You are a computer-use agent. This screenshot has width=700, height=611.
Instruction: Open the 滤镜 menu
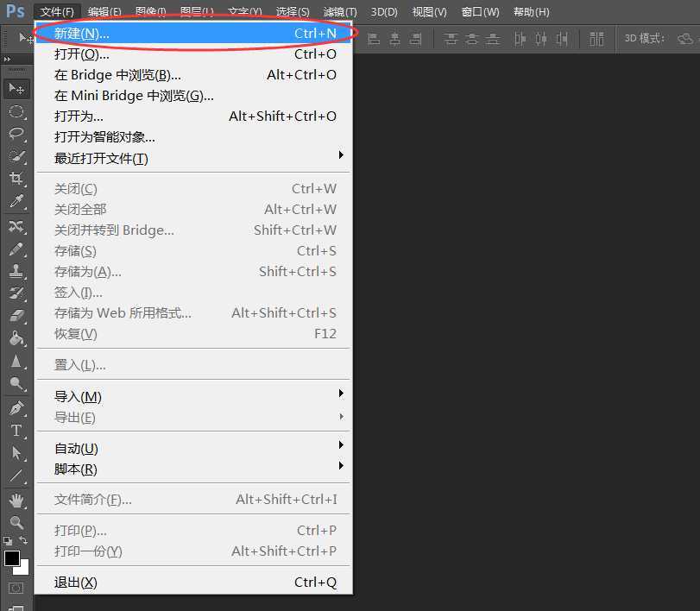[x=338, y=11]
